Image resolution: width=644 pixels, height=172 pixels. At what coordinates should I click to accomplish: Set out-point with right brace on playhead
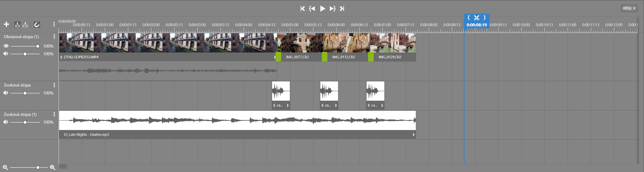click(485, 18)
